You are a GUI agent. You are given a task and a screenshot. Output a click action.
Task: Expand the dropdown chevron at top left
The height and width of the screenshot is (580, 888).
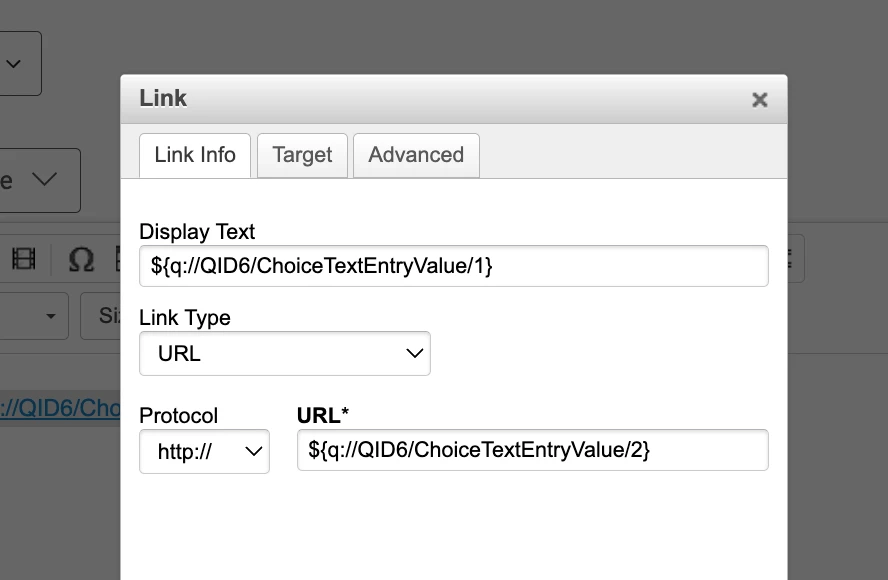click(x=14, y=63)
